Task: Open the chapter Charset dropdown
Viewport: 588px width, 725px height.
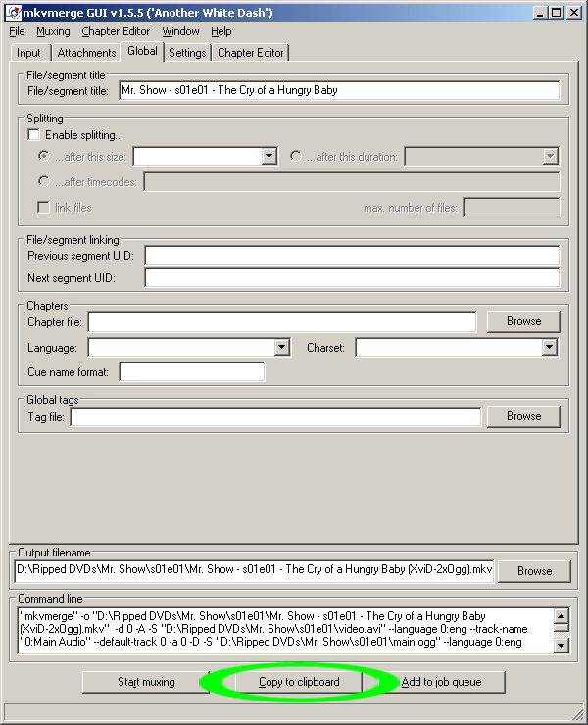Action: [549, 347]
